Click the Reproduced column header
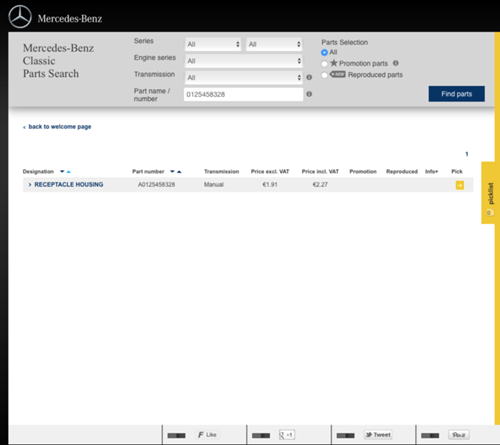 coord(402,172)
